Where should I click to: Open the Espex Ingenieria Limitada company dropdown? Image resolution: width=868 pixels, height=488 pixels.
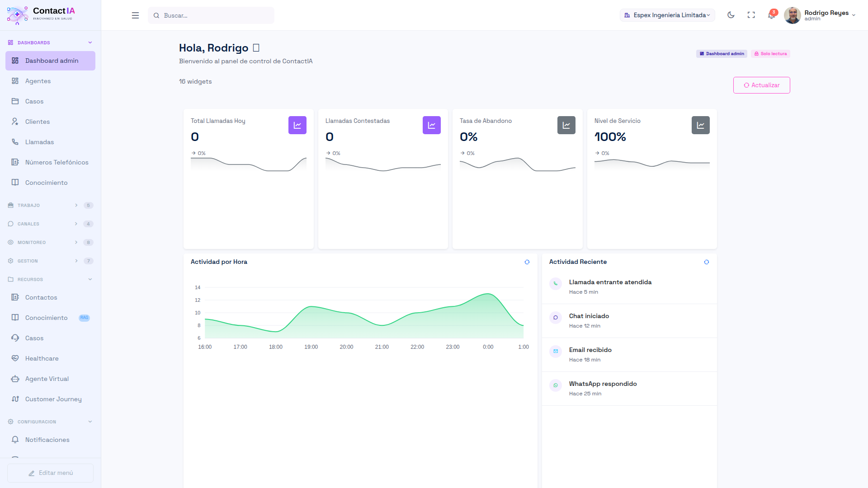point(667,15)
